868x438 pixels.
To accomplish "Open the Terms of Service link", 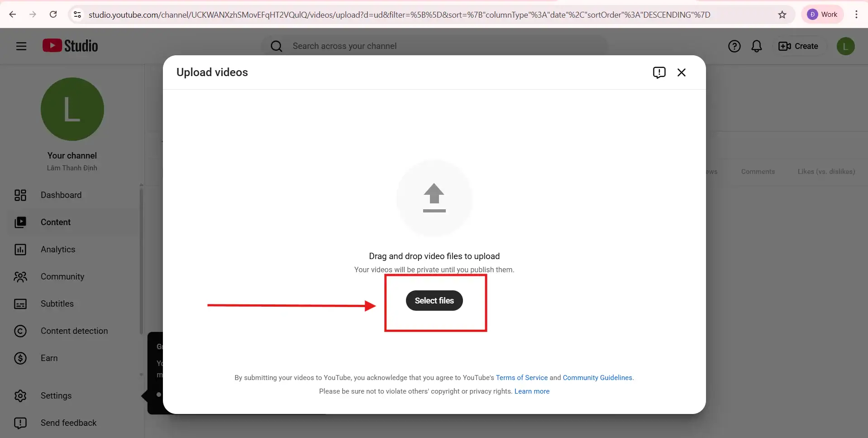I will [x=521, y=378].
